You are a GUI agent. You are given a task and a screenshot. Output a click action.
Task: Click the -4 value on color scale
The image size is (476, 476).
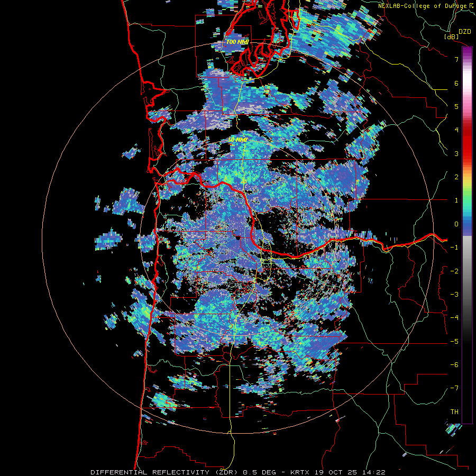(x=454, y=317)
